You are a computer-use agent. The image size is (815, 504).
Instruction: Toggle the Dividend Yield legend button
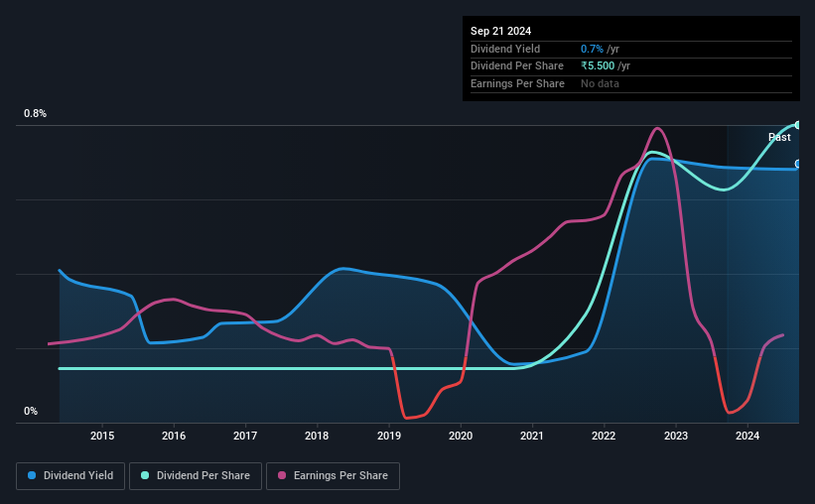[70, 475]
